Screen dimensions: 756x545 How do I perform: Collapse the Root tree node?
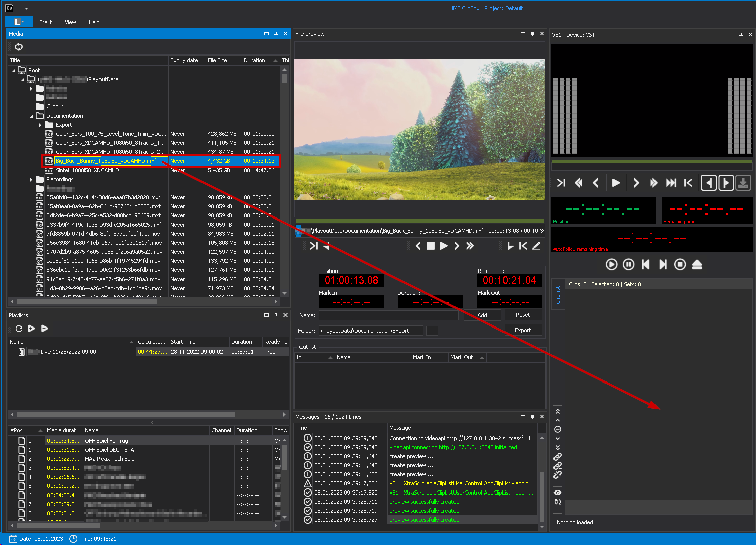coord(13,71)
